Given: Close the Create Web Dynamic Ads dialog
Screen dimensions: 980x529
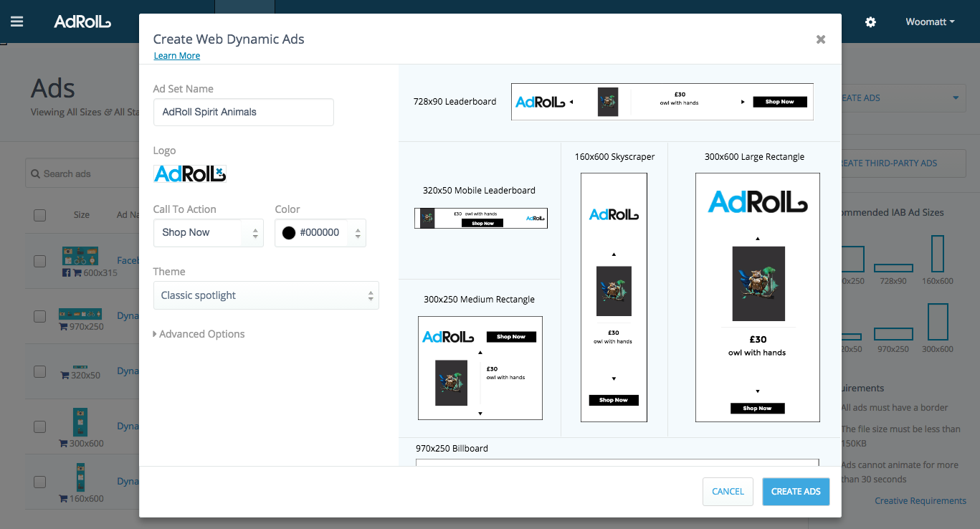Looking at the screenshot, I should (x=821, y=39).
